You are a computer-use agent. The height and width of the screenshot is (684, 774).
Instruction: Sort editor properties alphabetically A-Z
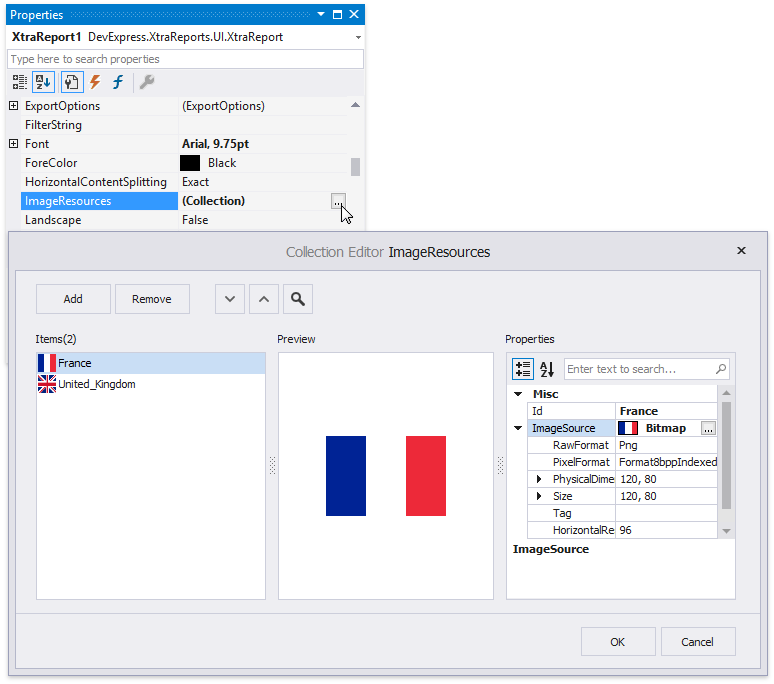pos(547,369)
